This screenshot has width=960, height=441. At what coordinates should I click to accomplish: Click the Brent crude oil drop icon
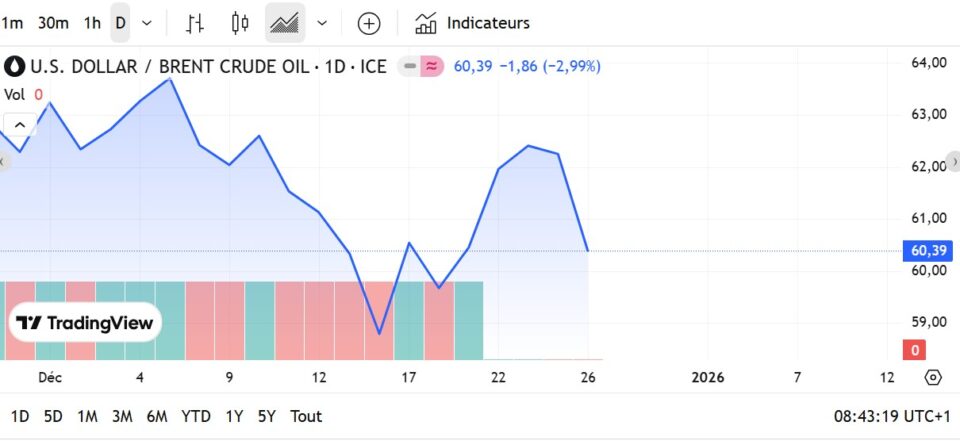15,67
